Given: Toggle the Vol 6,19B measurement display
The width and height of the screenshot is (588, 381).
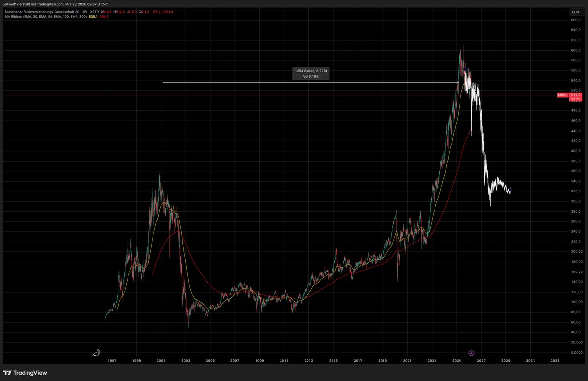Looking at the screenshot, I should coord(310,76).
